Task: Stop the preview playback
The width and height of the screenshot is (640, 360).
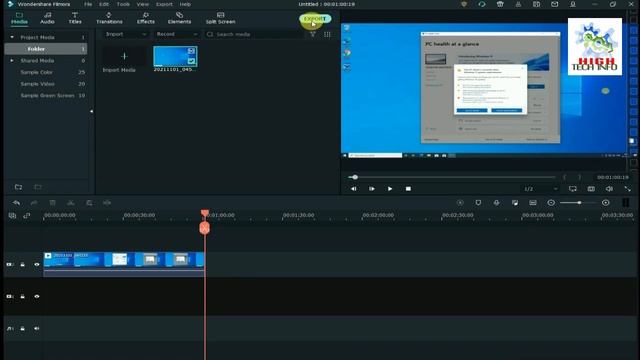Action: pyautogui.click(x=408, y=189)
